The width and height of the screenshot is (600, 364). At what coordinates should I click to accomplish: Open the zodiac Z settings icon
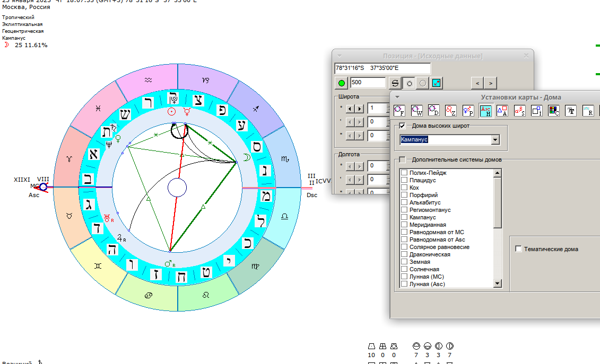coord(451,111)
